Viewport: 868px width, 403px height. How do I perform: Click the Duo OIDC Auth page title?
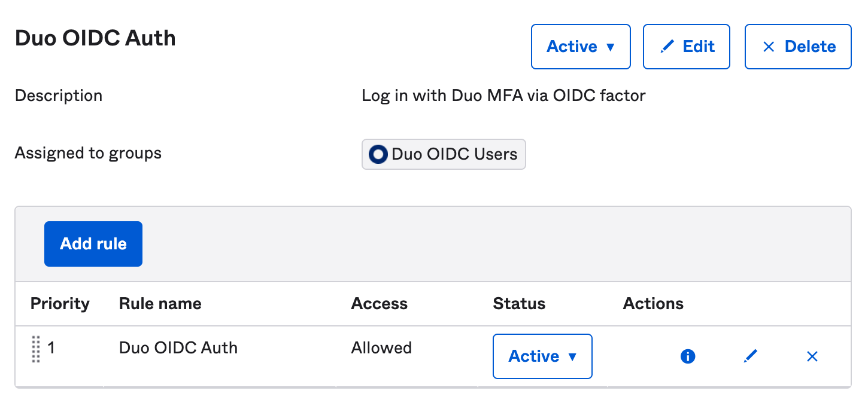pyautogui.click(x=95, y=37)
